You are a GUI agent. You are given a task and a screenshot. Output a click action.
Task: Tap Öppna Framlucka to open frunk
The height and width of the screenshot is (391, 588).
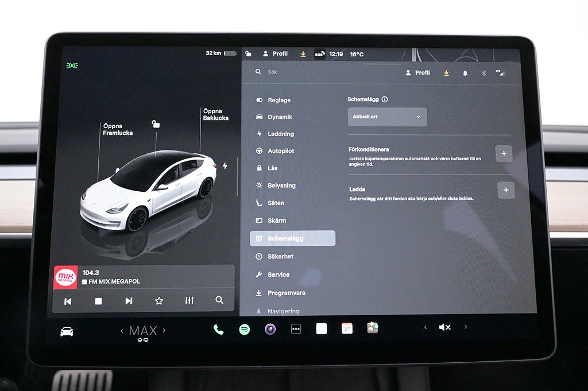pos(118,129)
